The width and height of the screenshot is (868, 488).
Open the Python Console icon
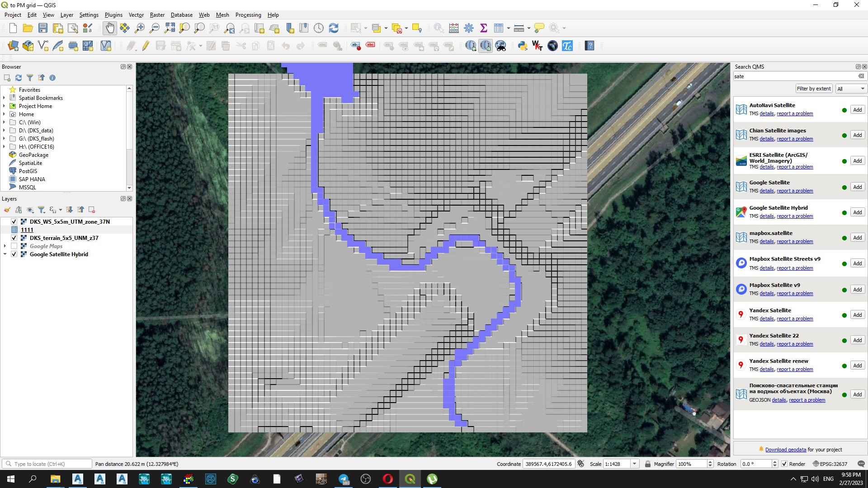[x=523, y=46]
